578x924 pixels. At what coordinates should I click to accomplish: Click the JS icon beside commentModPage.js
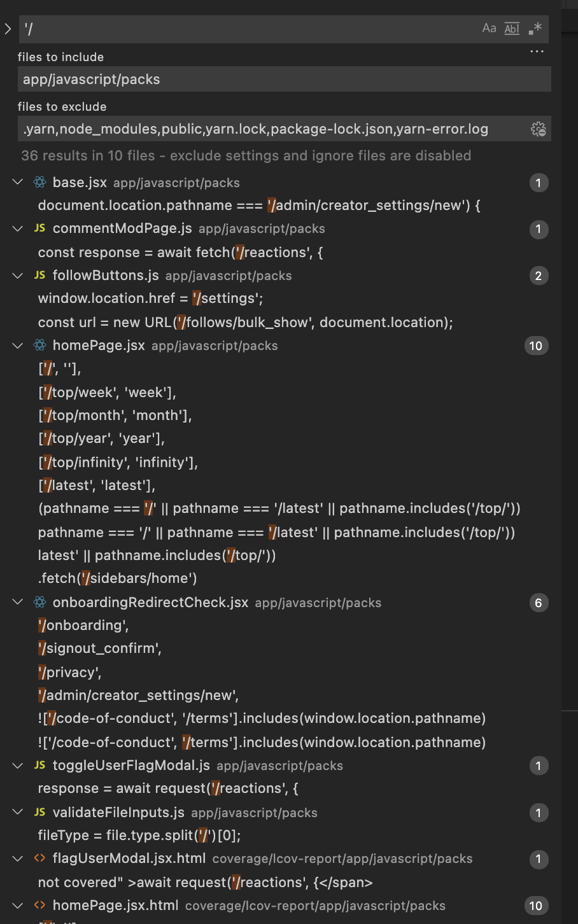click(x=41, y=229)
